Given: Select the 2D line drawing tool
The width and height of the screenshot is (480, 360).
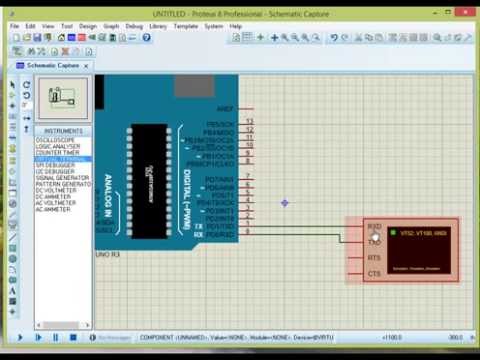Looking at the screenshot, I should [12, 237].
